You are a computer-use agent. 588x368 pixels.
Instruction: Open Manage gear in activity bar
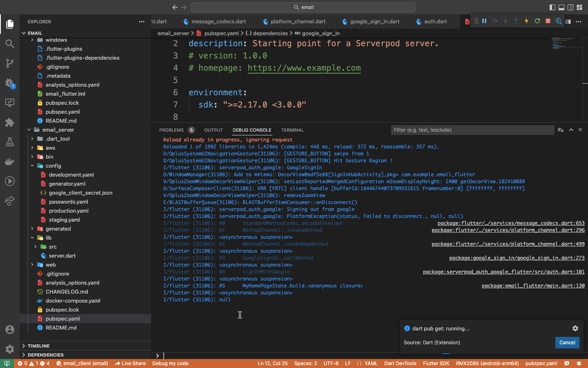tap(10, 349)
